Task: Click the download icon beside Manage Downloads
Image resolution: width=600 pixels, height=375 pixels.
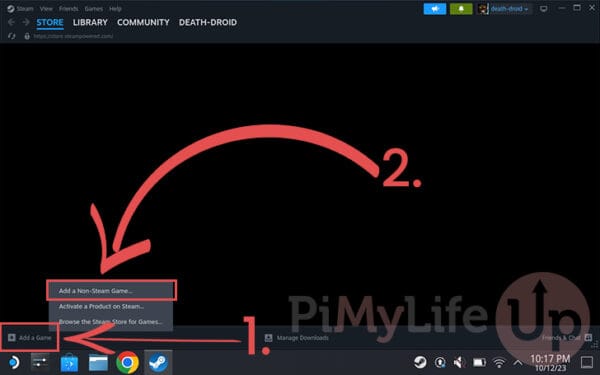Action: tap(269, 338)
